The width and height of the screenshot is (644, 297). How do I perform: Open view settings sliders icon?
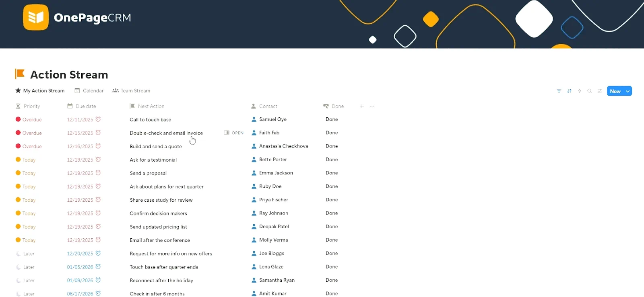tap(600, 91)
